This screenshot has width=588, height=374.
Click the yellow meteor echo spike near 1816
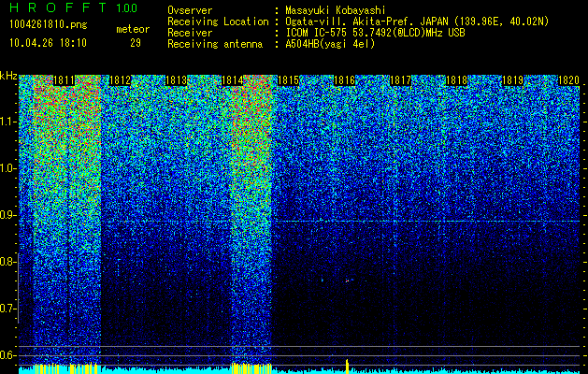coord(347,367)
